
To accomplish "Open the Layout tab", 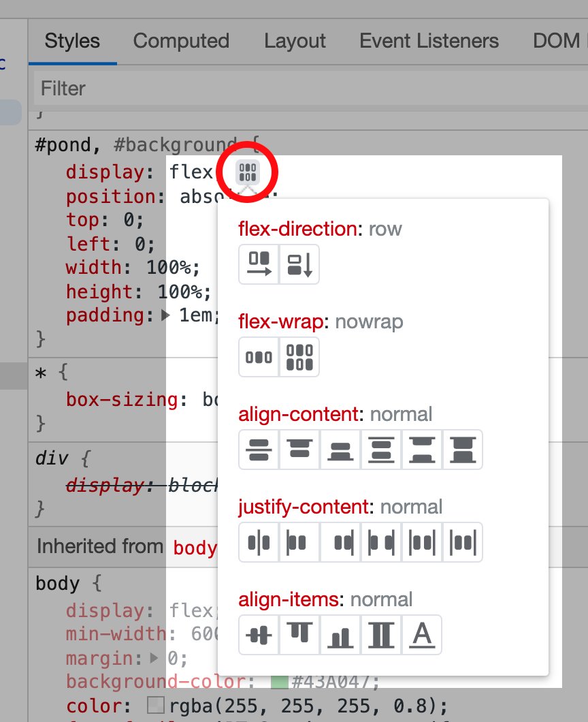I will (x=294, y=41).
